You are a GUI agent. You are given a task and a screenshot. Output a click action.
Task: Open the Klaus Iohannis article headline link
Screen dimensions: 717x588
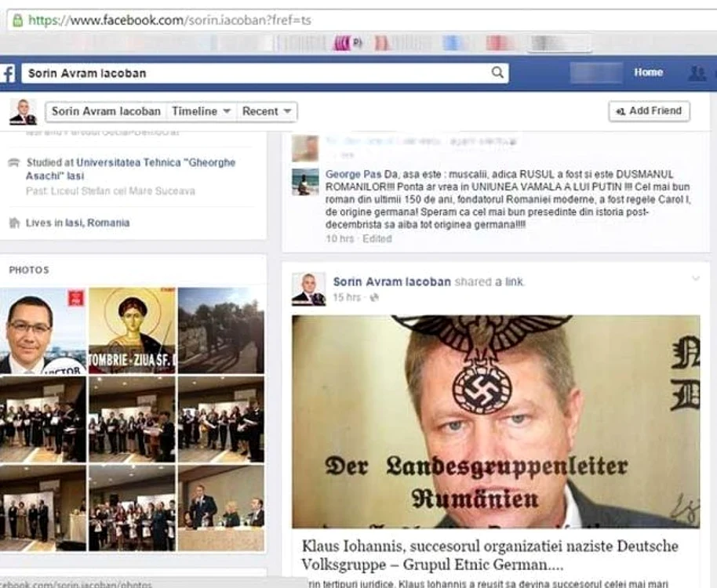tap(490, 555)
